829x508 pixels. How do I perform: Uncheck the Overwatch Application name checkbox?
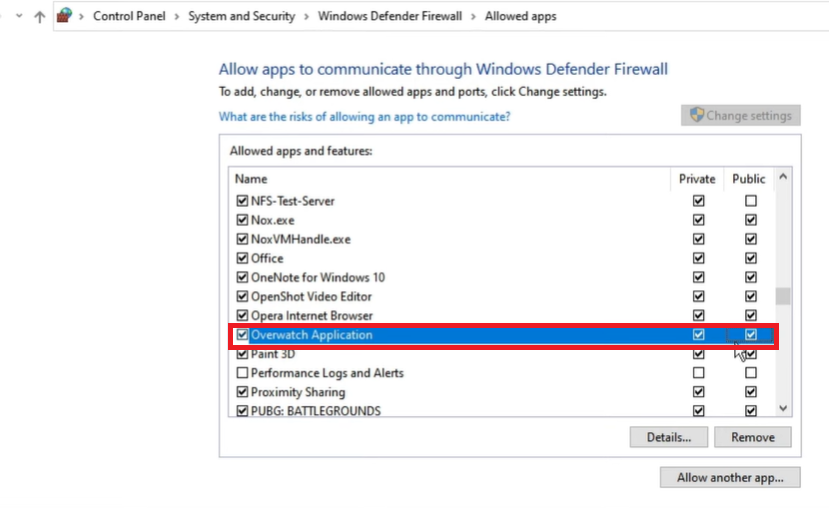click(242, 335)
